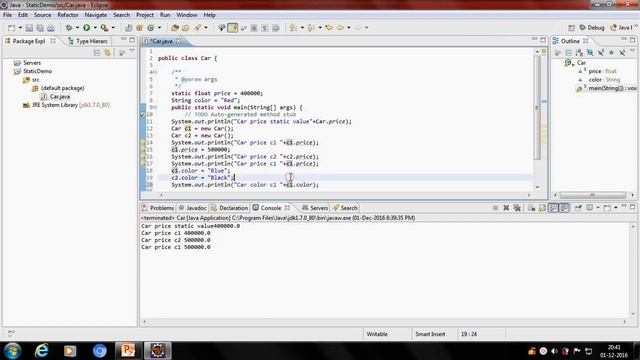The image size is (640, 360).
Task: Click the New Java Package toolbar icon
Action: (x=140, y=28)
